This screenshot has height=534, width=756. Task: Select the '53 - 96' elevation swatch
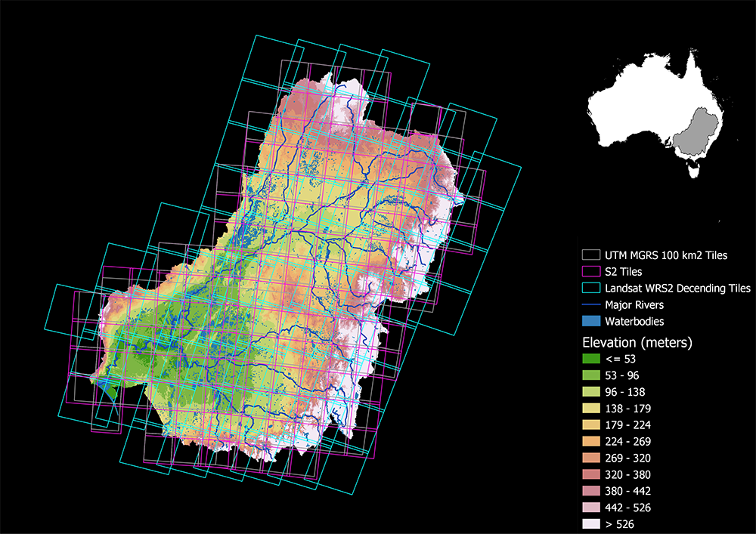point(591,375)
